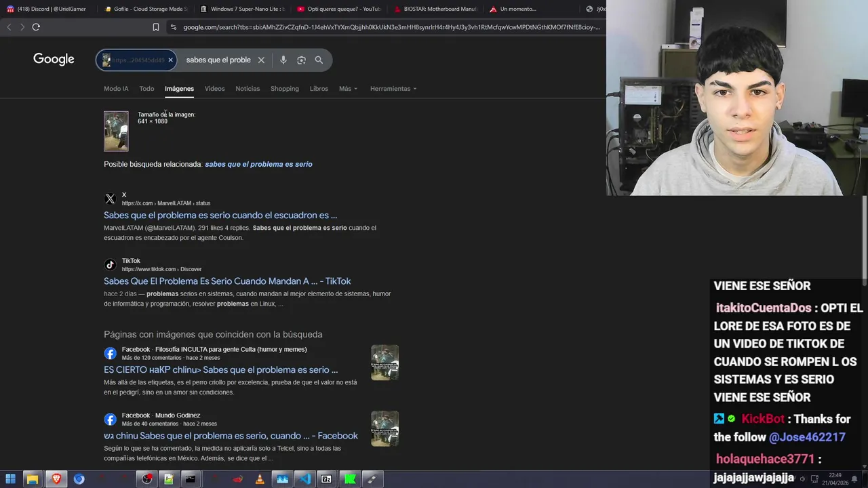The width and height of the screenshot is (868, 488).
Task: Click the X site favicon
Action: (x=110, y=199)
